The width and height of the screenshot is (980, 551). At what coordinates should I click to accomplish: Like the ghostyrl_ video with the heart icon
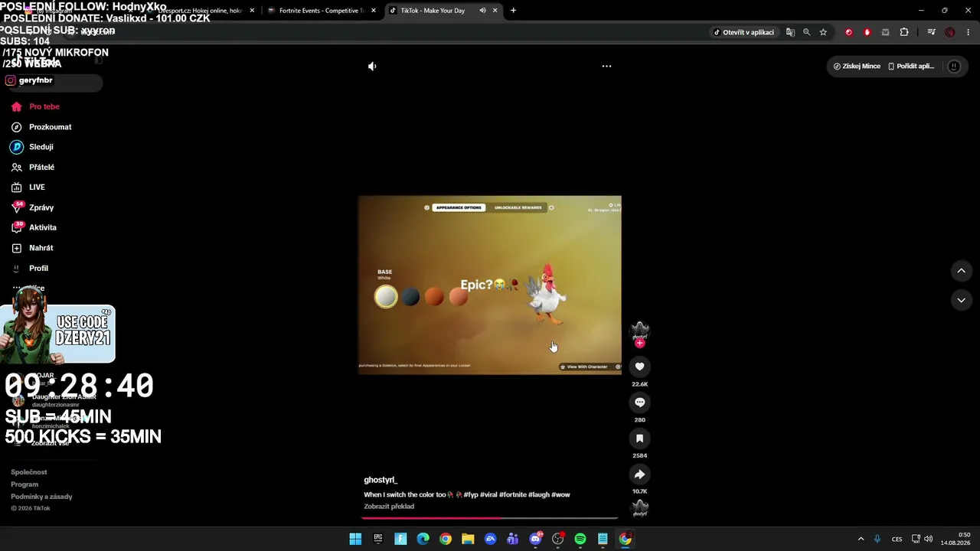[639, 367]
